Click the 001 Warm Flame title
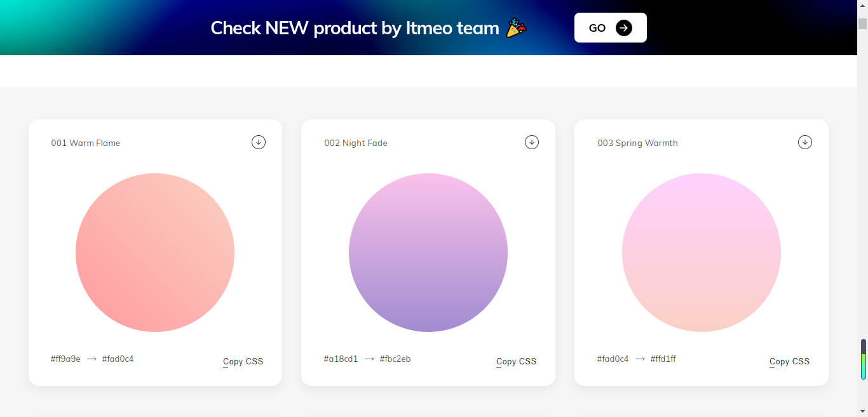Viewport: 868px width, 417px height. click(86, 143)
